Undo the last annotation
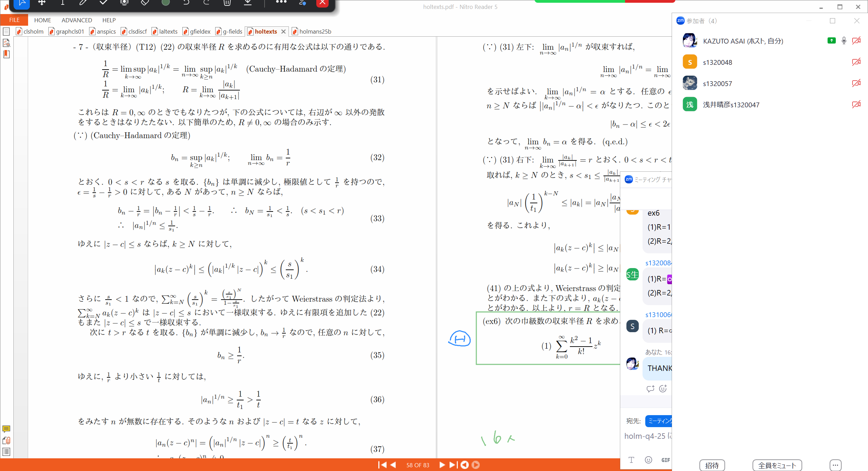The width and height of the screenshot is (868, 471). (185, 3)
